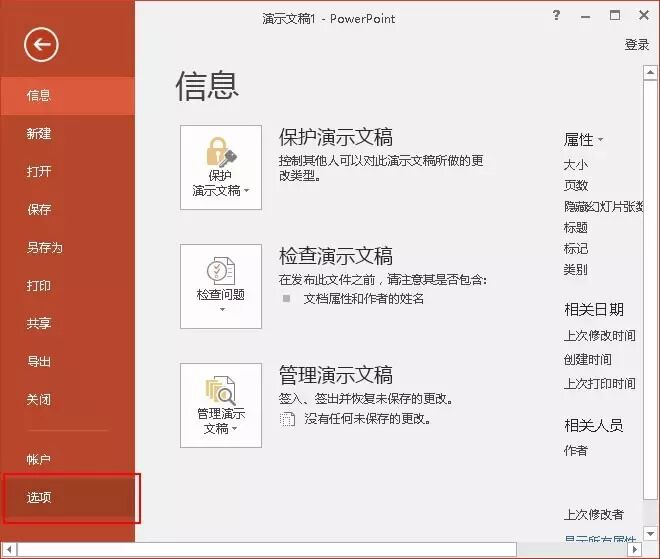The image size is (660, 559).
Task: Go back using the circled arrow
Action: [41, 44]
